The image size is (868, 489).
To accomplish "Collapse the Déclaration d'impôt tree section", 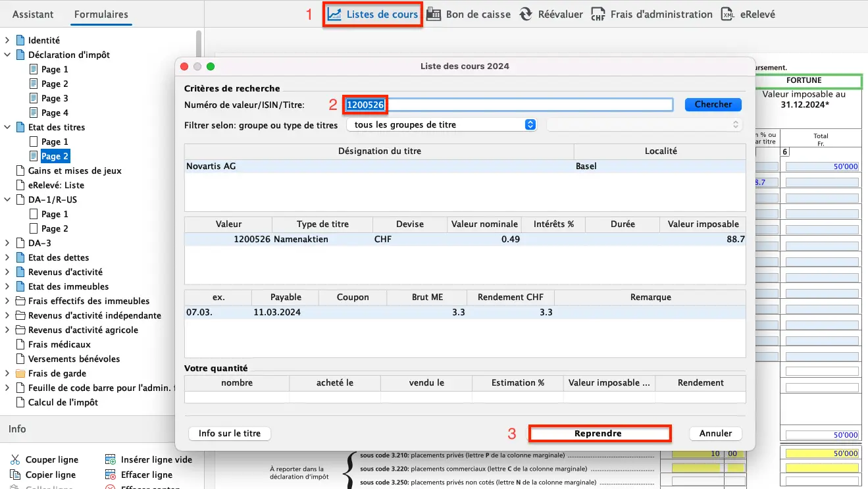I will coord(7,55).
